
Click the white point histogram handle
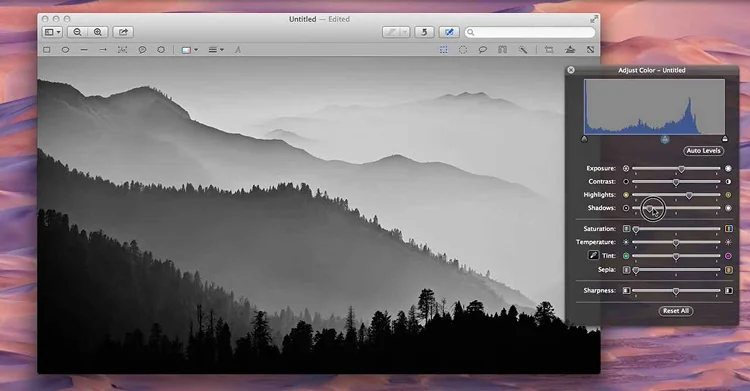tap(725, 139)
